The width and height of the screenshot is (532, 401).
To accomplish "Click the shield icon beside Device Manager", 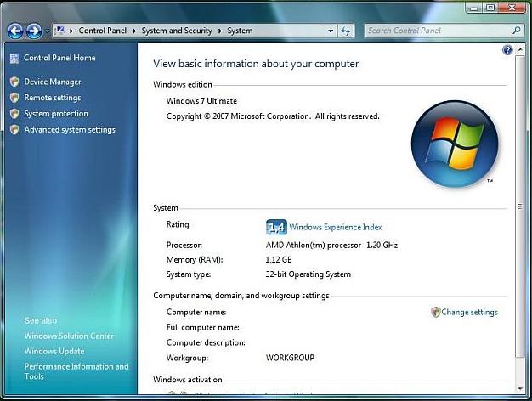I will (x=14, y=82).
